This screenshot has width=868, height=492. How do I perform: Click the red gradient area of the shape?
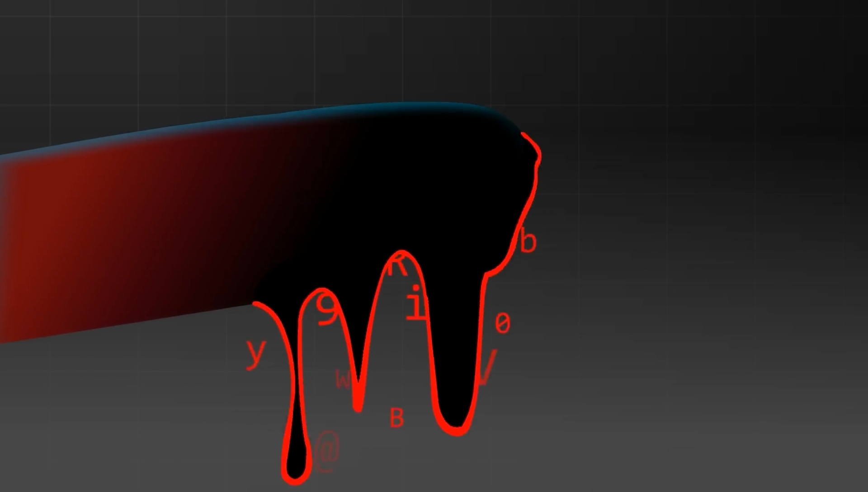coord(68,235)
